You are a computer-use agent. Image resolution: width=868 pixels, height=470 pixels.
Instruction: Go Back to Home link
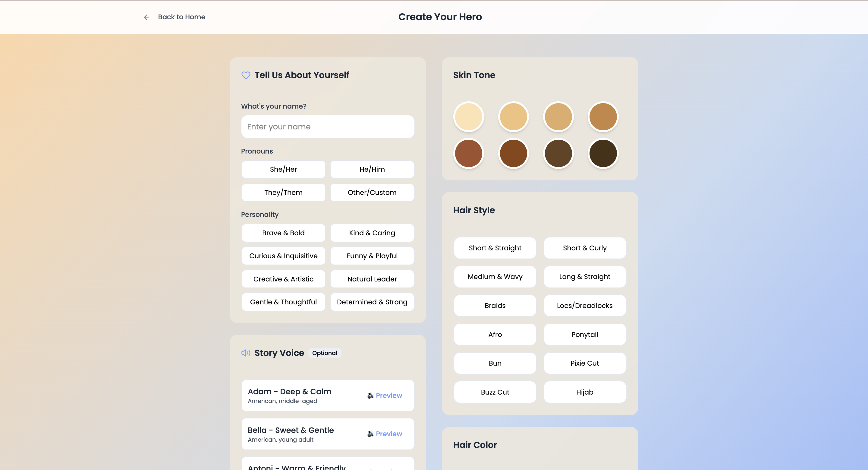click(181, 17)
